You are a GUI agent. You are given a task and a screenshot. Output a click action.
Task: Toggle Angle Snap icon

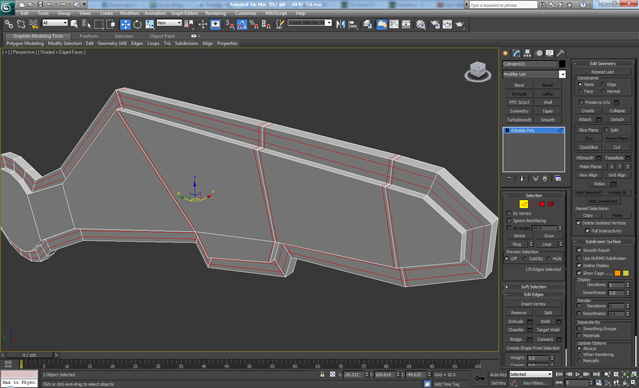pyautogui.click(x=242, y=24)
